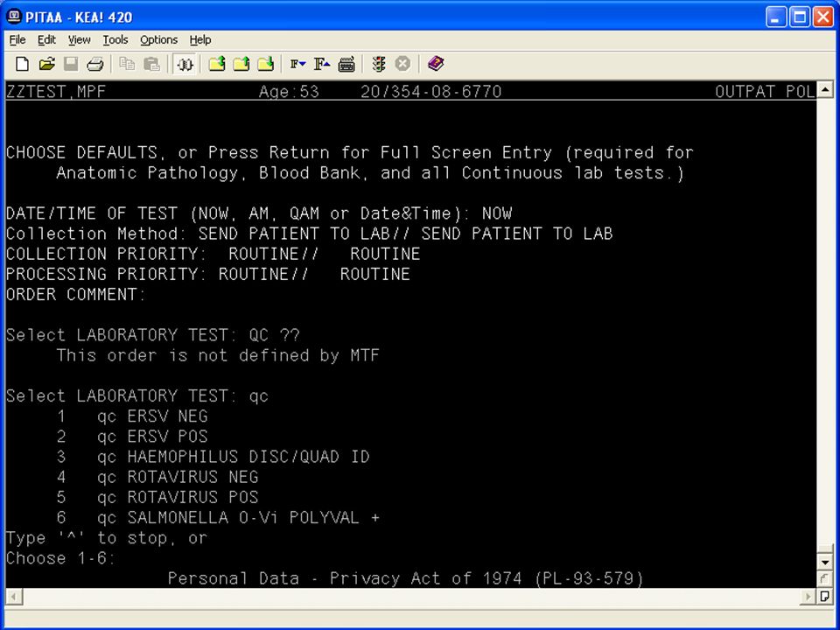Open the View menu
This screenshot has width=840, height=630.
tap(80, 39)
